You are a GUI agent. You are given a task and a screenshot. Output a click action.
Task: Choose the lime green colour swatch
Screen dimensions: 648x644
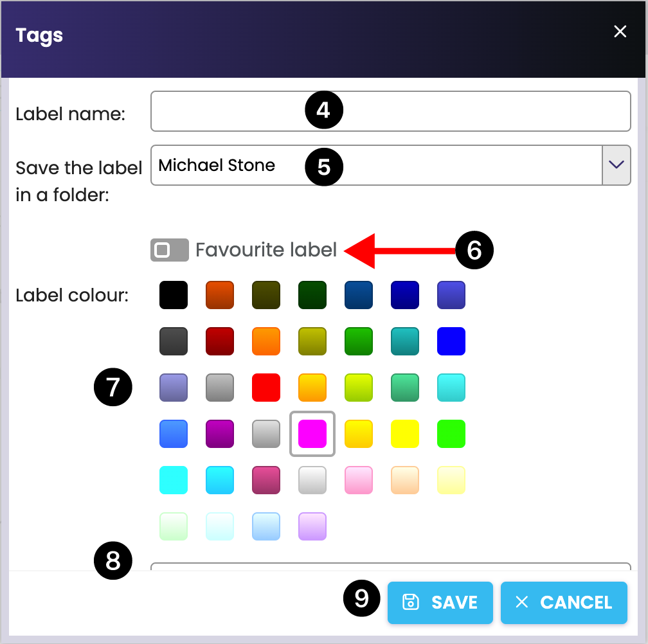[x=451, y=434]
